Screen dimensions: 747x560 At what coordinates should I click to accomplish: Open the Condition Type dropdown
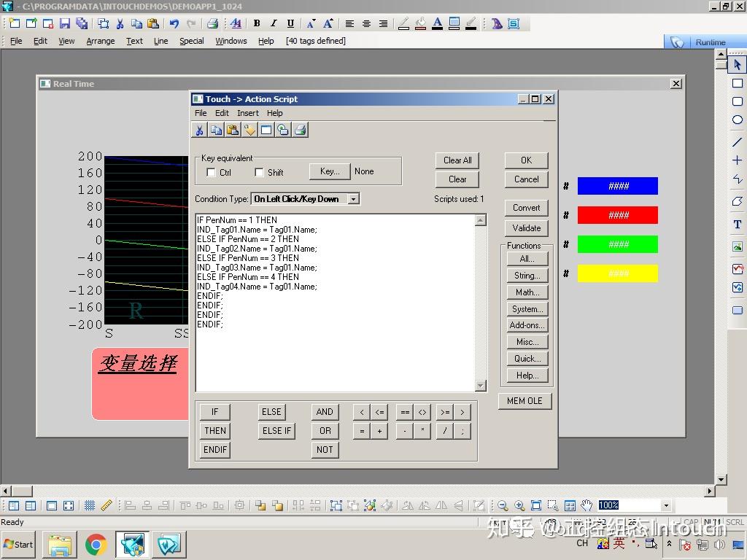tap(353, 199)
